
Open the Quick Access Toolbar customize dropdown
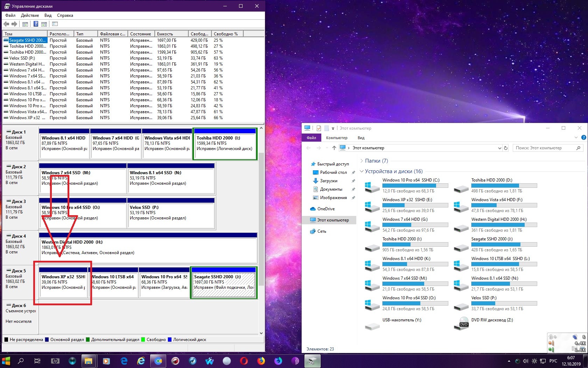coord(333,128)
